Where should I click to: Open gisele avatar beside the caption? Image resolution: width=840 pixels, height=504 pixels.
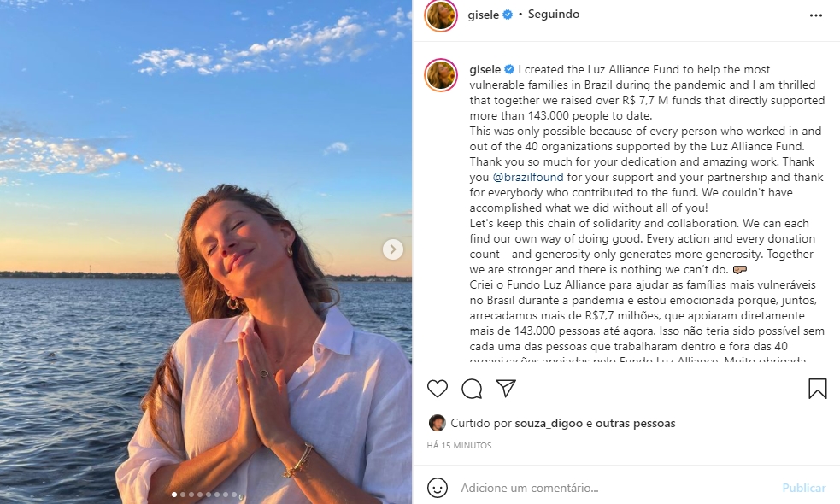point(441,75)
